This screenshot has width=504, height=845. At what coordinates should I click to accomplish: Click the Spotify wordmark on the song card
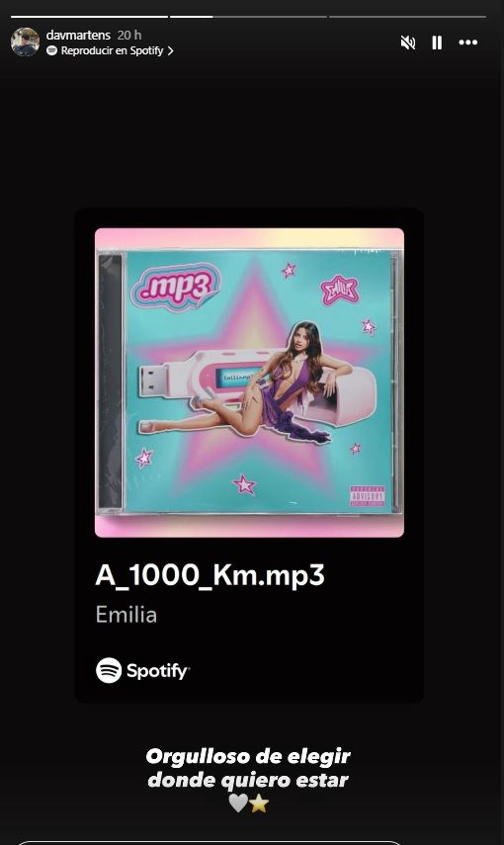click(x=157, y=671)
